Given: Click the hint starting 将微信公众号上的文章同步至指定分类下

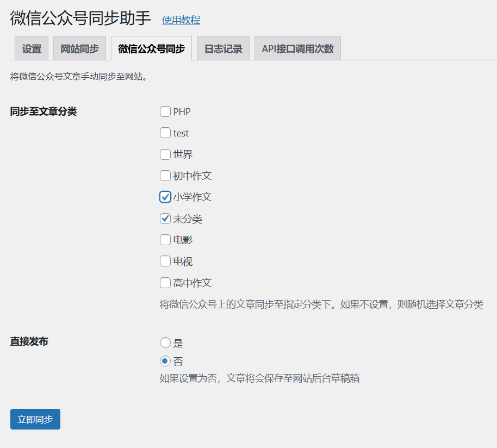Looking at the screenshot, I should click(x=321, y=304).
